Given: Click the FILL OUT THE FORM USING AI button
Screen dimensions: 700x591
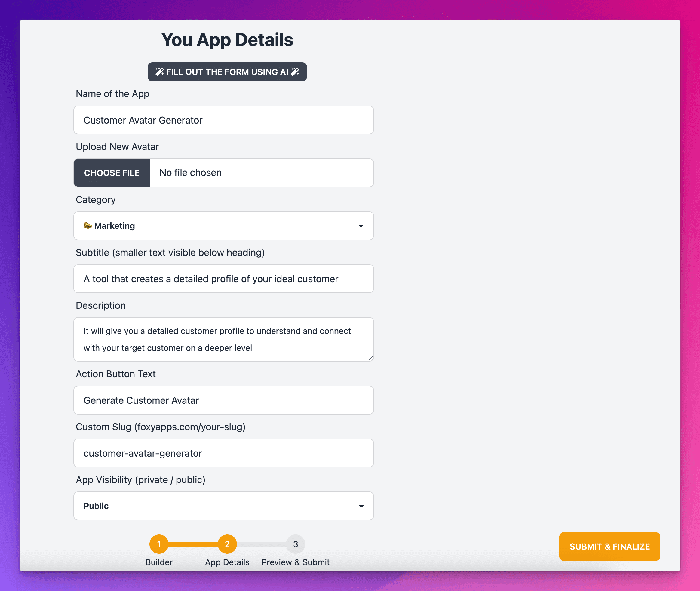Looking at the screenshot, I should 227,72.
